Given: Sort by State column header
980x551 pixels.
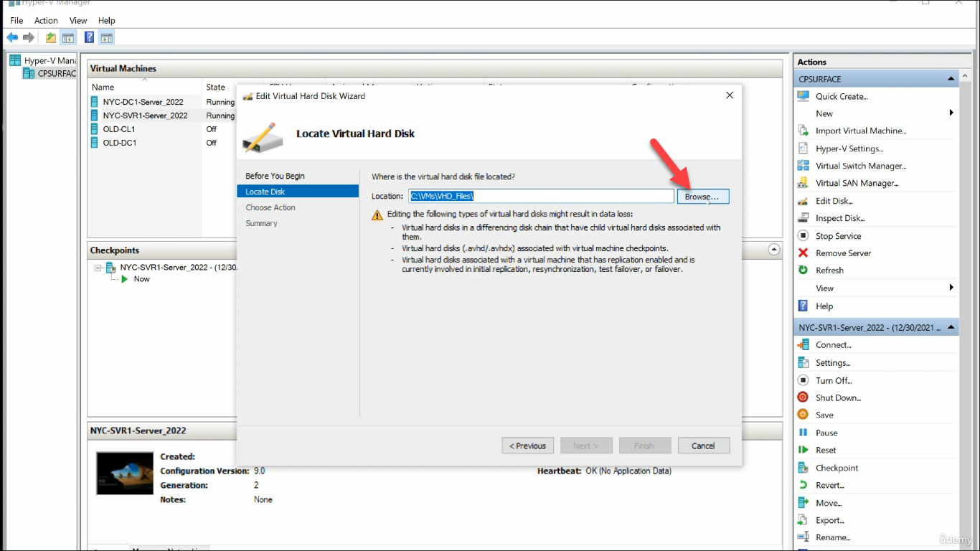Looking at the screenshot, I should (x=216, y=87).
